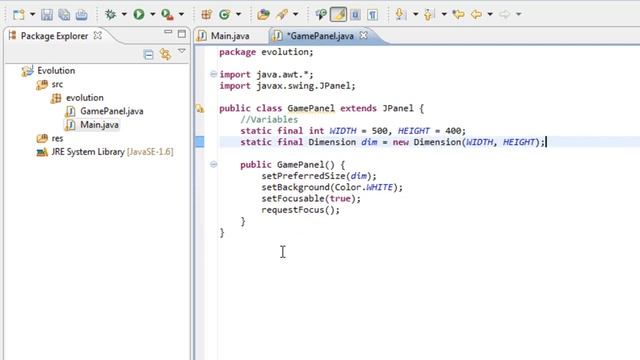Image resolution: width=640 pixels, height=360 pixels.
Task: Click the Last Edit Location icon
Action: (458, 15)
